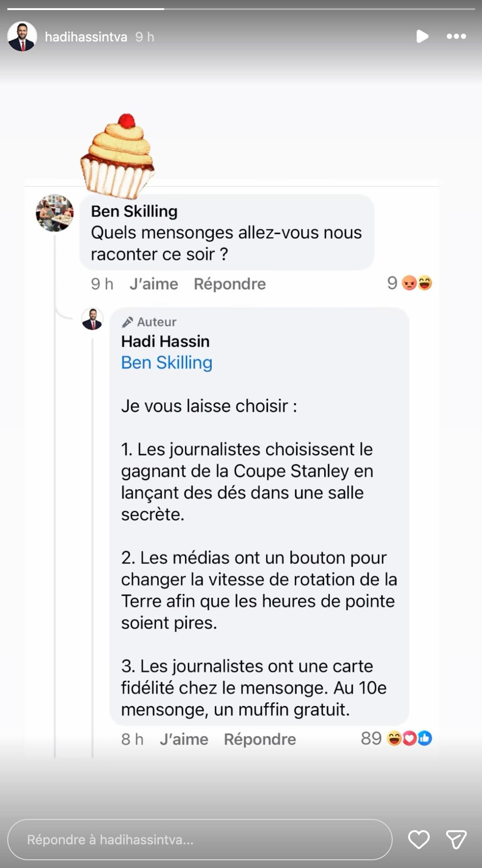482x868 pixels.
Task: Toggle like on Ben Skilling's comment
Action: (x=153, y=284)
